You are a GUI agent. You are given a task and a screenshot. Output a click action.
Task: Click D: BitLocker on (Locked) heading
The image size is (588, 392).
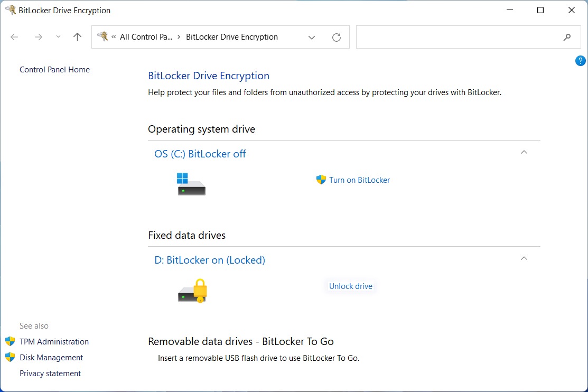click(x=210, y=260)
